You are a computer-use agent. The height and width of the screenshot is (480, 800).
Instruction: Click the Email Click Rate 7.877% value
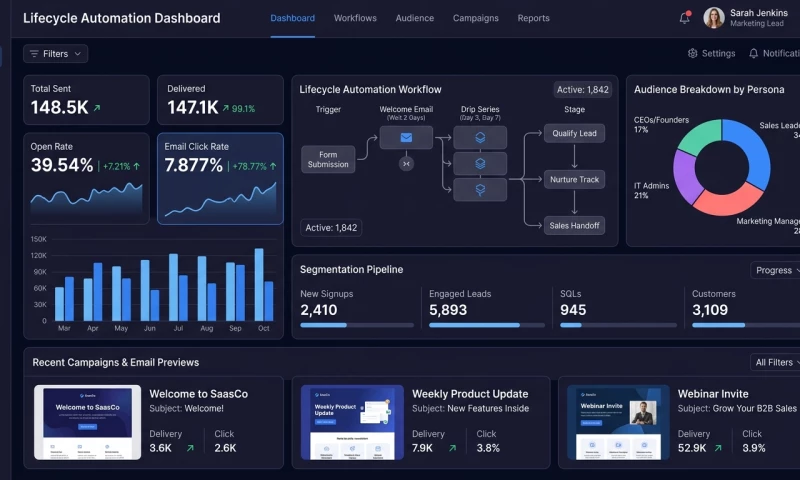pyautogui.click(x=193, y=165)
